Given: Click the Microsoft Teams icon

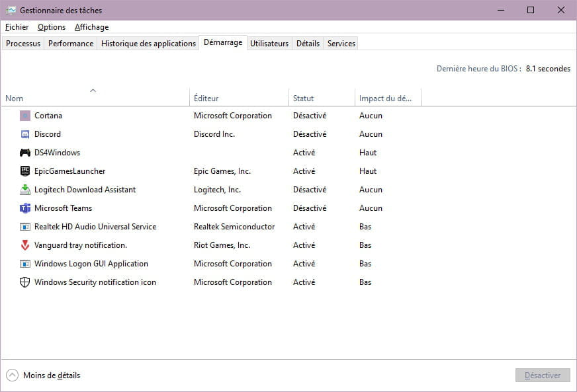Looking at the screenshot, I should click(x=25, y=208).
